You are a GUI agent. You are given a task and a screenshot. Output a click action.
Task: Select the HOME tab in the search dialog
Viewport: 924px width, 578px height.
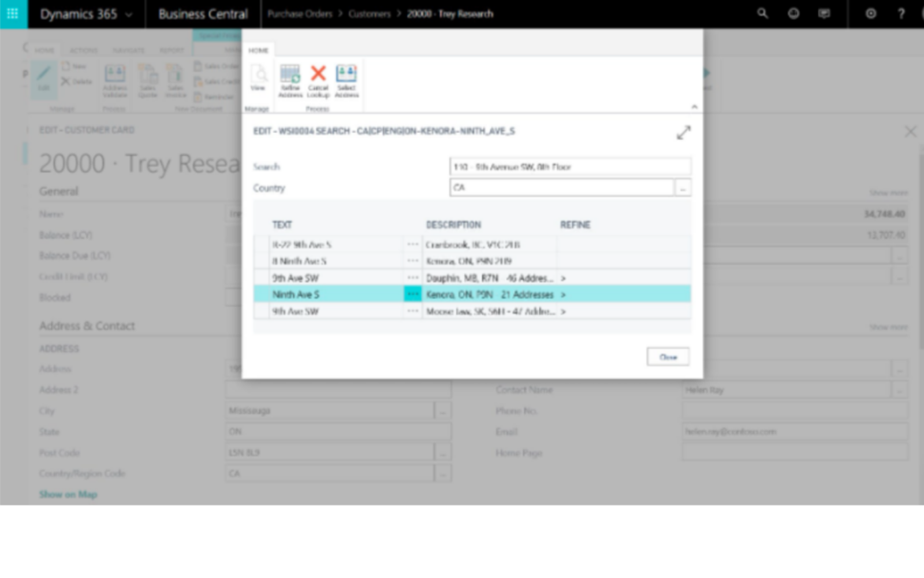click(x=258, y=50)
